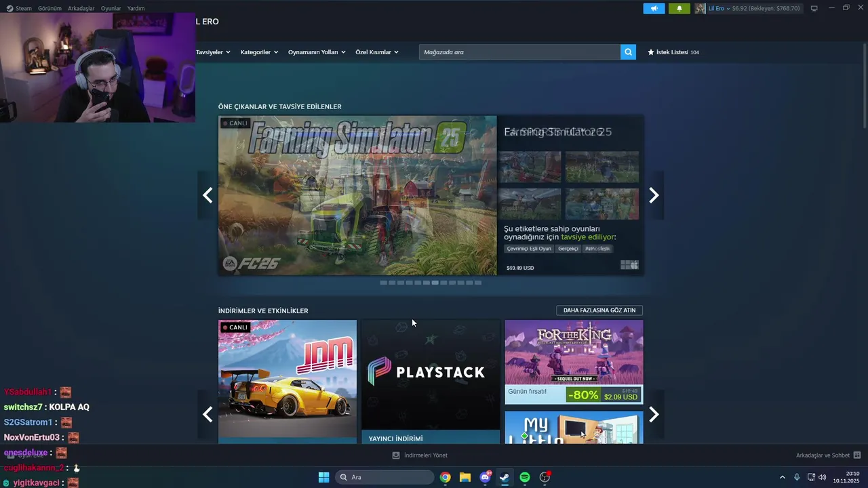This screenshot has width=868, height=488.
Task: Click the wishlist star icon
Action: pos(651,52)
